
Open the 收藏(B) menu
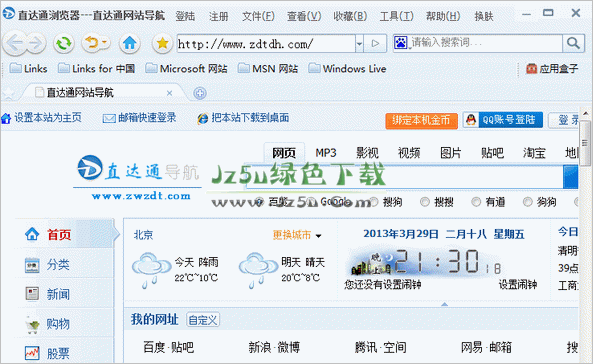point(350,16)
